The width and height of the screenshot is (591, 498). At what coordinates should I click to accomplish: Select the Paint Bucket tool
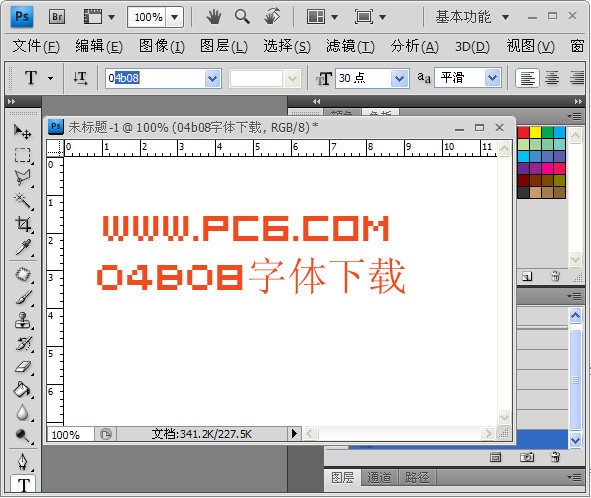pos(22,390)
